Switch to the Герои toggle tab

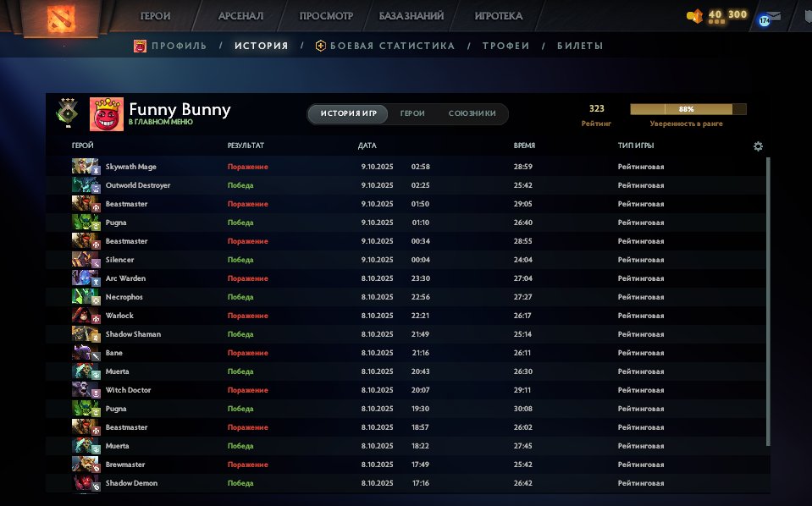click(x=412, y=113)
